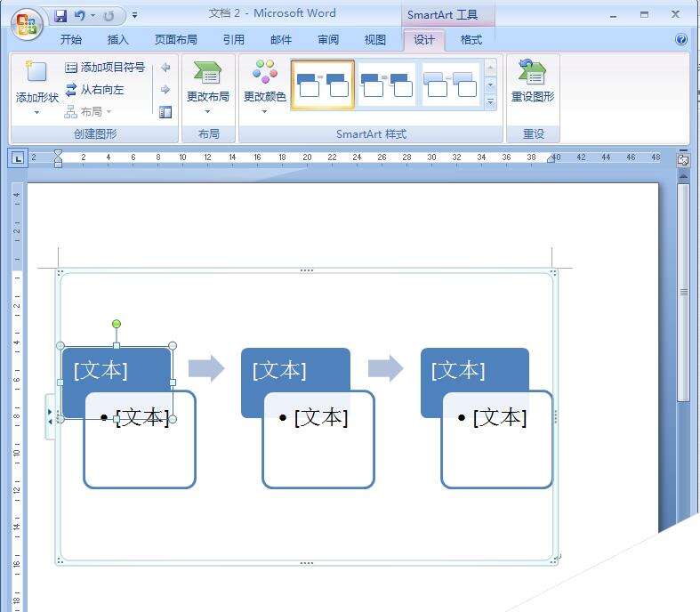Choose the first highlighted SmartArt style
The width and height of the screenshot is (700, 612).
click(x=323, y=85)
